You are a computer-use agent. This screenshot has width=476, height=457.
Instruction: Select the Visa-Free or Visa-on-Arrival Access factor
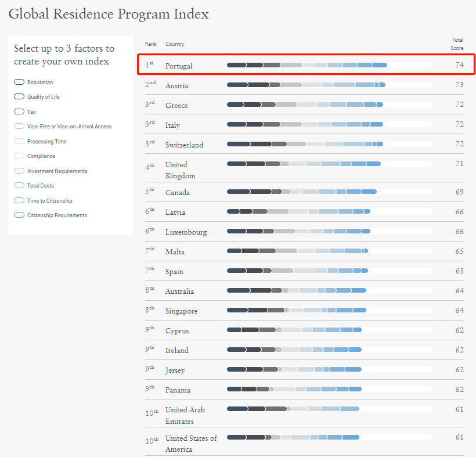click(x=19, y=127)
